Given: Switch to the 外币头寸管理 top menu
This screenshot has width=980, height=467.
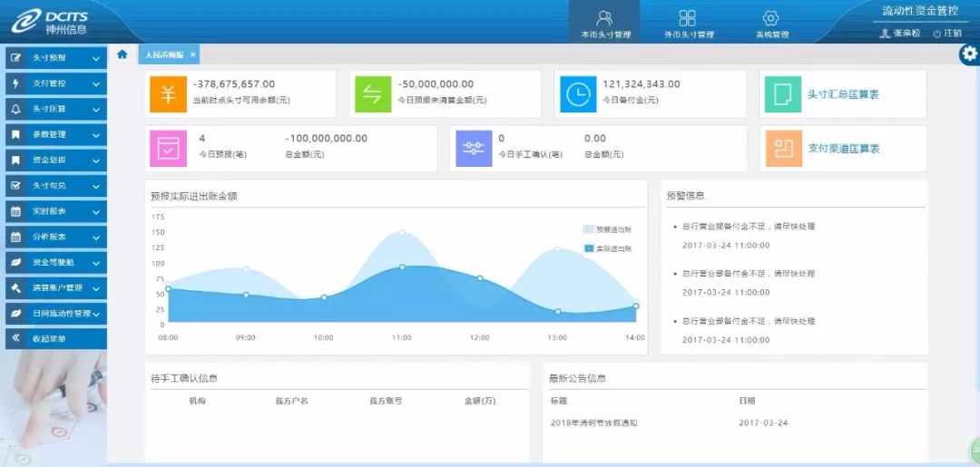Looking at the screenshot, I should point(688,24).
